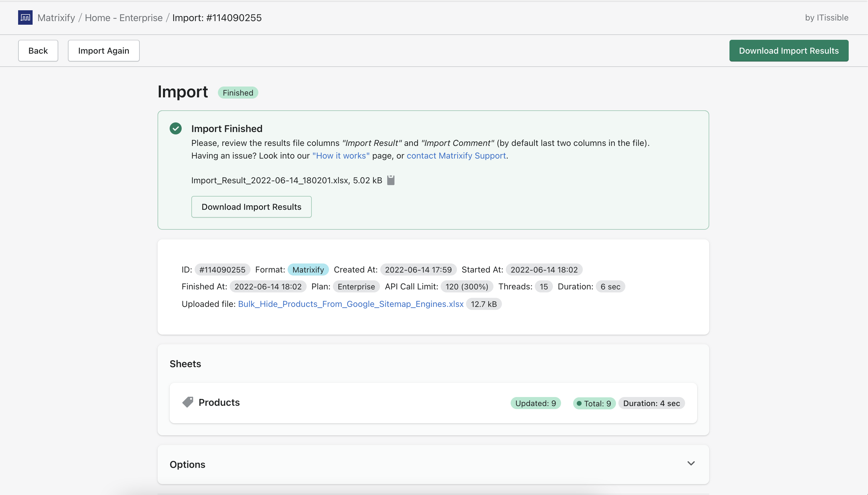
Task: Copy the result filename using the clipboard icon
Action: tap(390, 180)
